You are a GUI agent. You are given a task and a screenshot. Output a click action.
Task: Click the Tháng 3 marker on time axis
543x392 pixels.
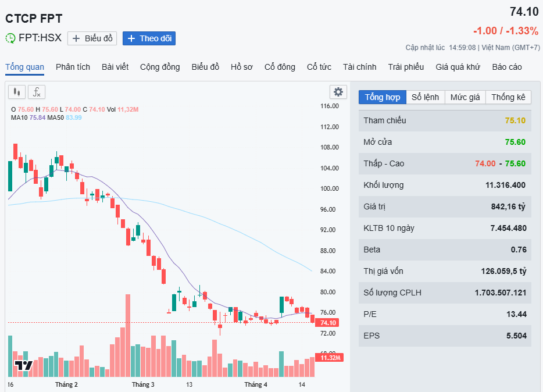(x=143, y=384)
